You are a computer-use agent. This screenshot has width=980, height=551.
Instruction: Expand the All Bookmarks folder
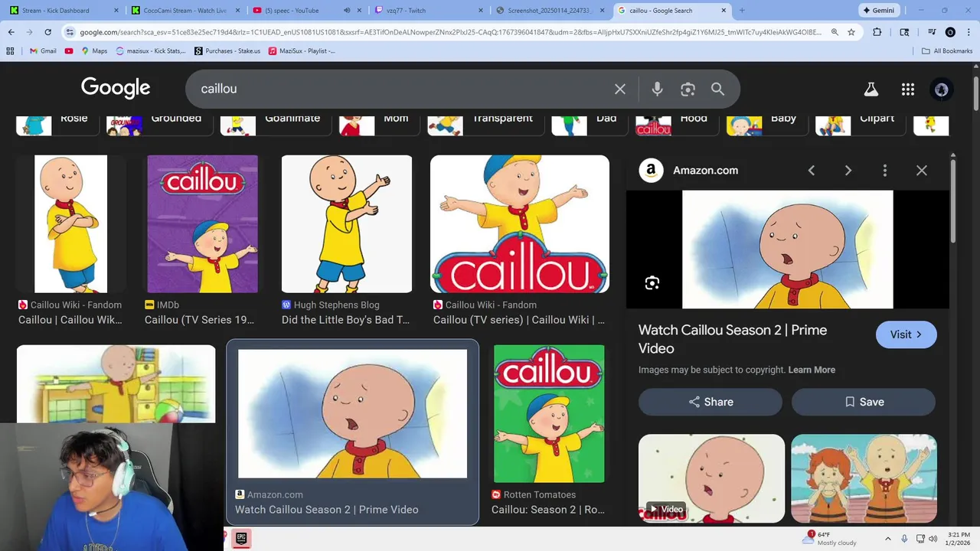click(x=947, y=51)
